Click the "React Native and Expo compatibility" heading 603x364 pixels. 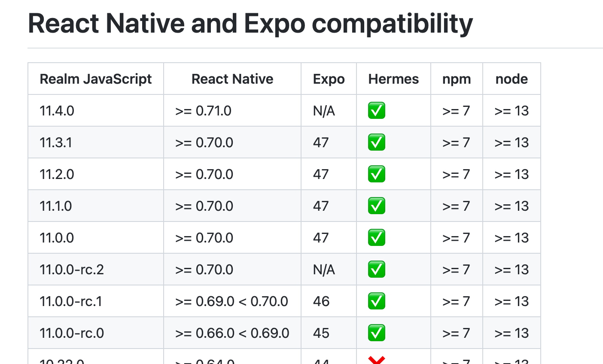[x=250, y=23]
